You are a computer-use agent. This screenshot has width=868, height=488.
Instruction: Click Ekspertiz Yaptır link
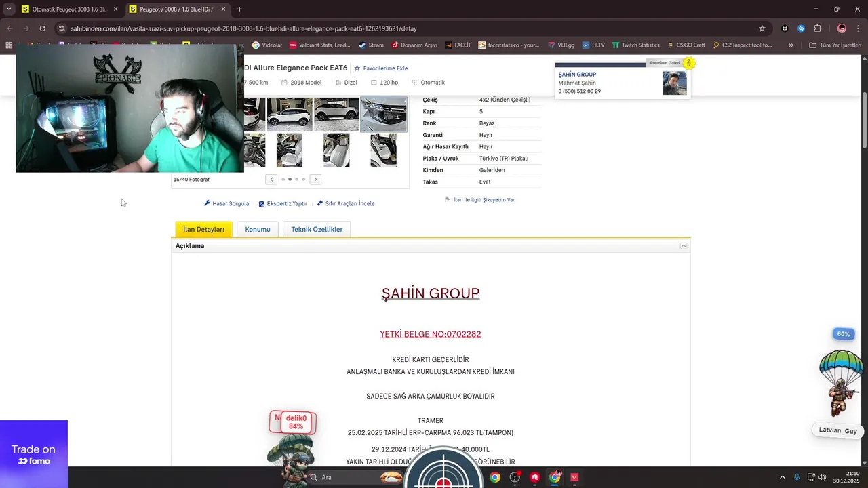(283, 203)
